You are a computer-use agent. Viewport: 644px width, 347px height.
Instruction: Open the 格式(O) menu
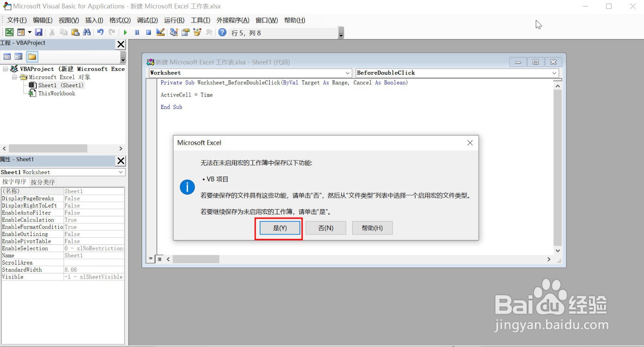[120, 20]
